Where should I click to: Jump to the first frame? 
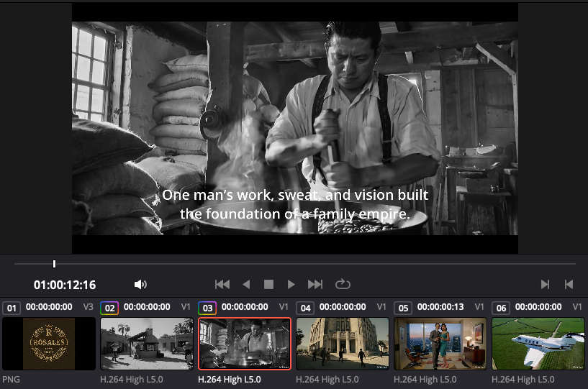pyautogui.click(x=222, y=285)
